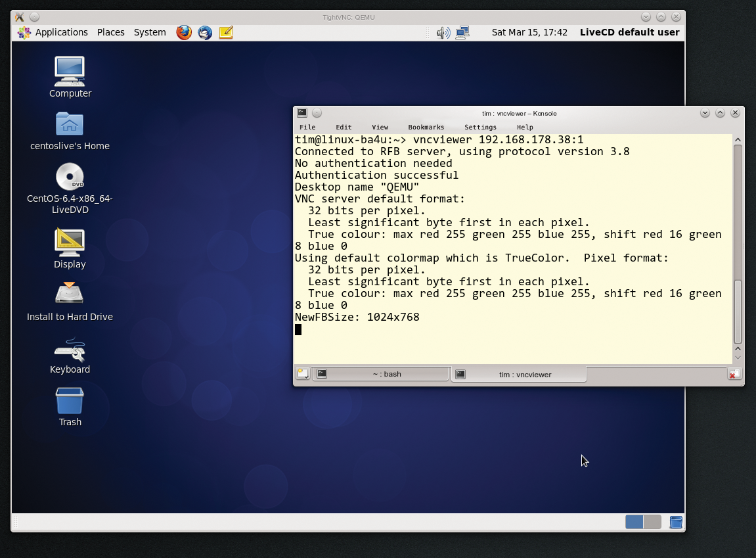
Task: Open Konsole Settings menu
Action: tap(480, 128)
